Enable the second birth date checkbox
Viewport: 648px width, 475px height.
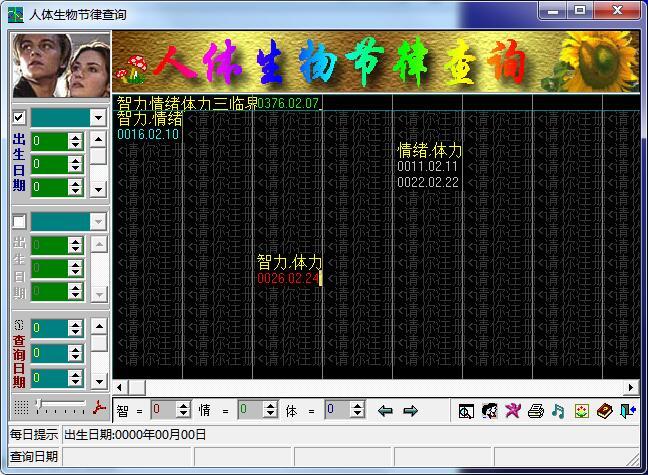point(19,221)
